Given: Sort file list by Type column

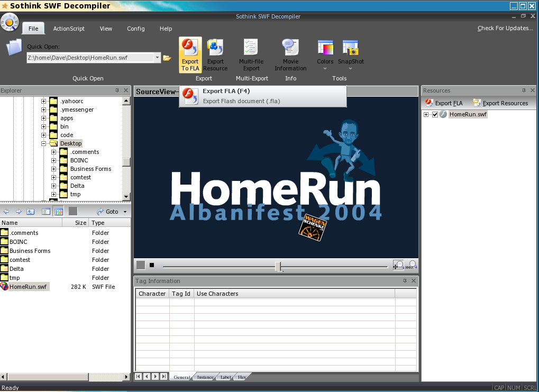Looking at the screenshot, I should (x=109, y=223).
